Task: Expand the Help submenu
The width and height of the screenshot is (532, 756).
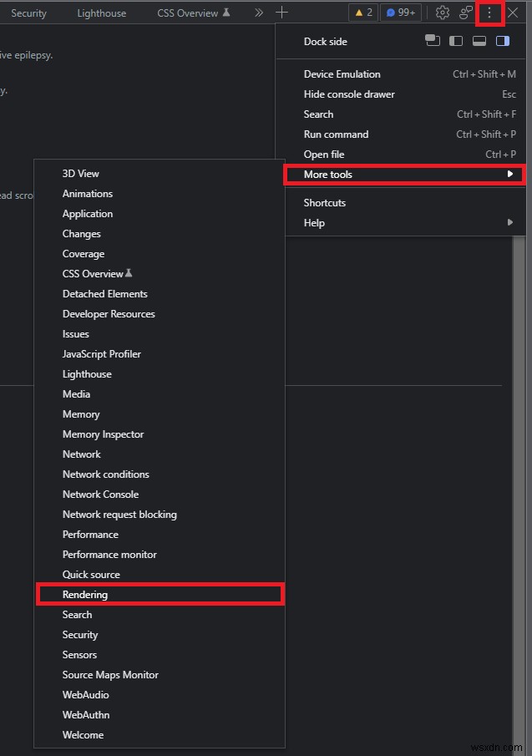Action: click(404, 223)
